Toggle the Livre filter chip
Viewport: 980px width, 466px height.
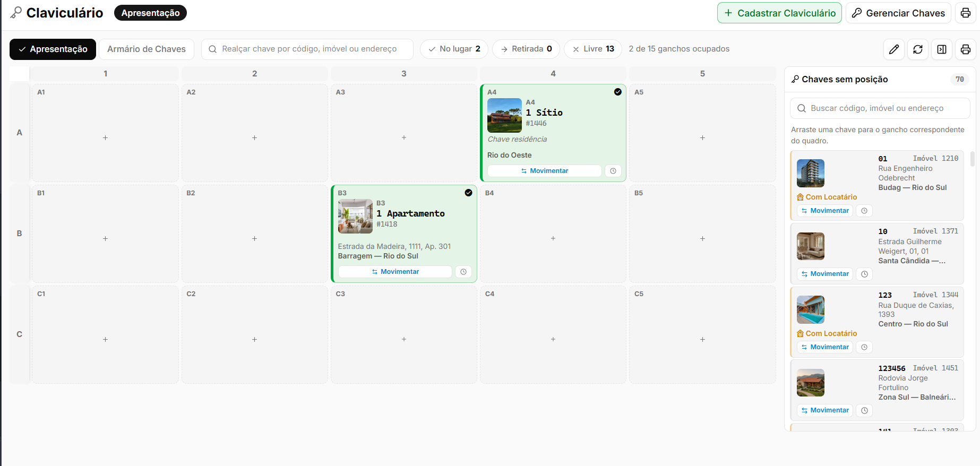click(x=593, y=49)
